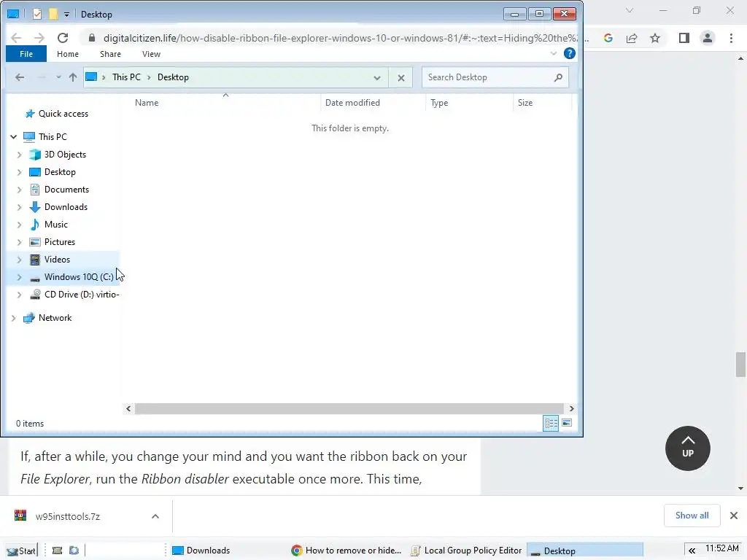Click the Start button

point(21,551)
